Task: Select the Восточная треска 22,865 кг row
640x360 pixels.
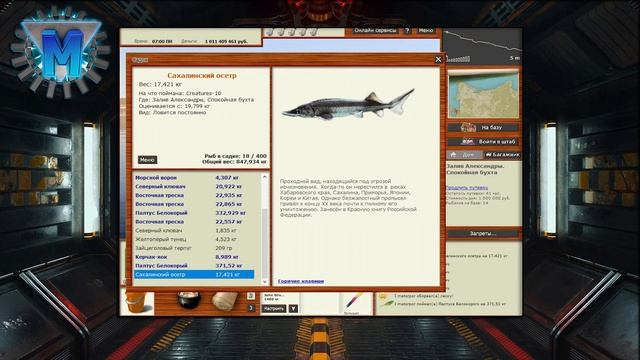Action: point(195,204)
